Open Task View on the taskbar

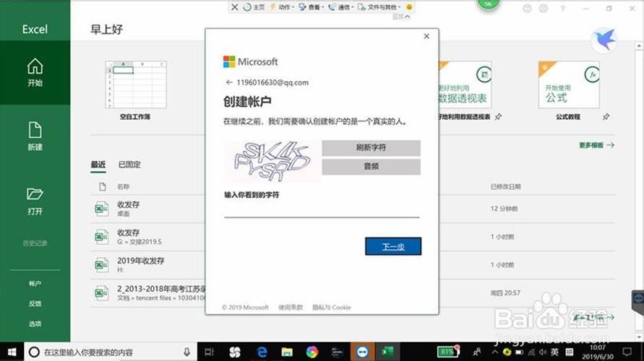click(x=209, y=352)
